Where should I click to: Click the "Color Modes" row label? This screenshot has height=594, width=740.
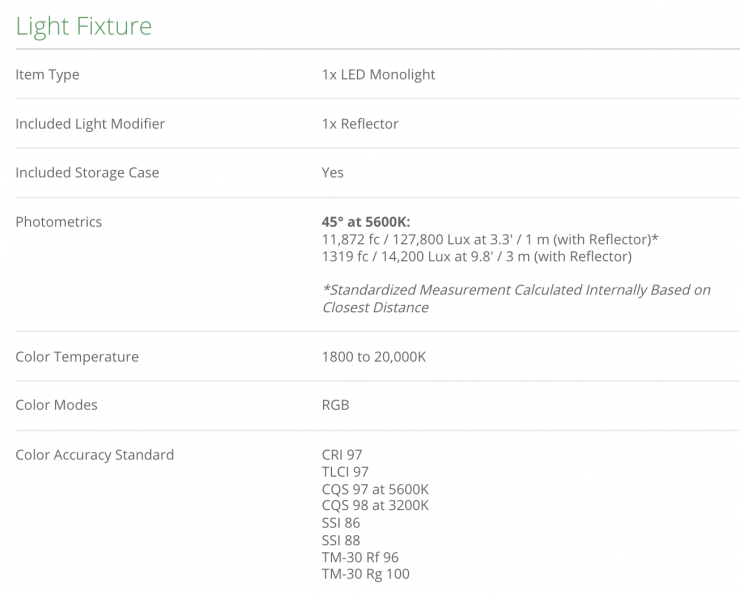point(56,406)
